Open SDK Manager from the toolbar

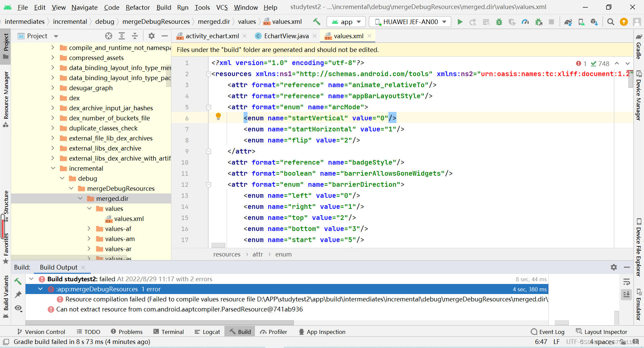point(594,22)
